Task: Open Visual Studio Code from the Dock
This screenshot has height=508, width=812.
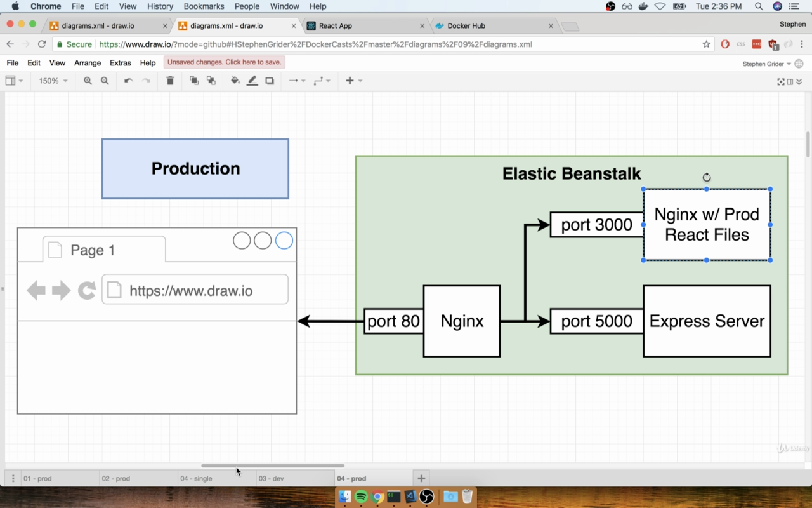Action: [410, 497]
